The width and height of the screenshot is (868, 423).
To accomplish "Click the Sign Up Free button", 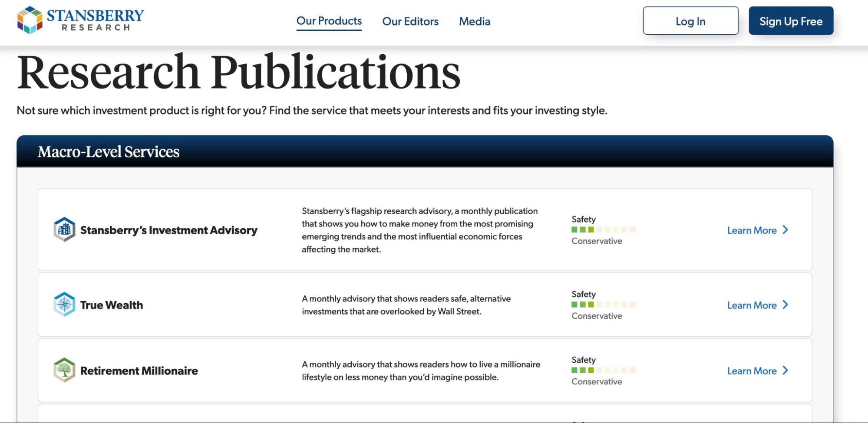I will click(x=791, y=21).
